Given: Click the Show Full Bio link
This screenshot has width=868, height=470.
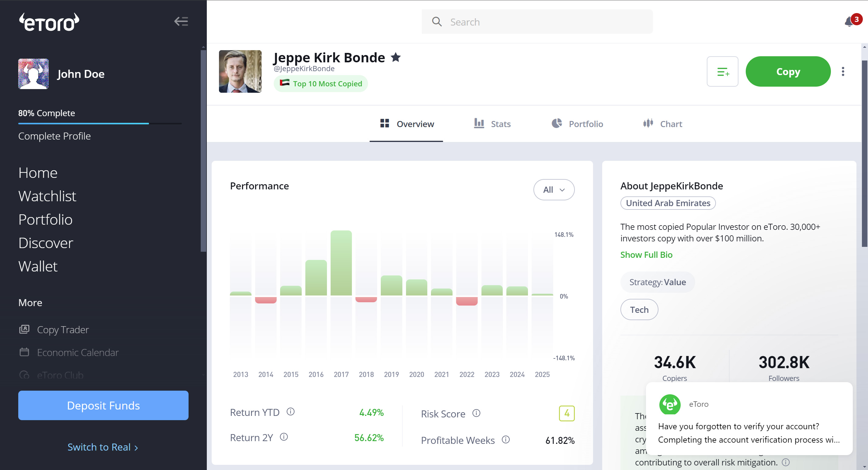Looking at the screenshot, I should tap(646, 255).
